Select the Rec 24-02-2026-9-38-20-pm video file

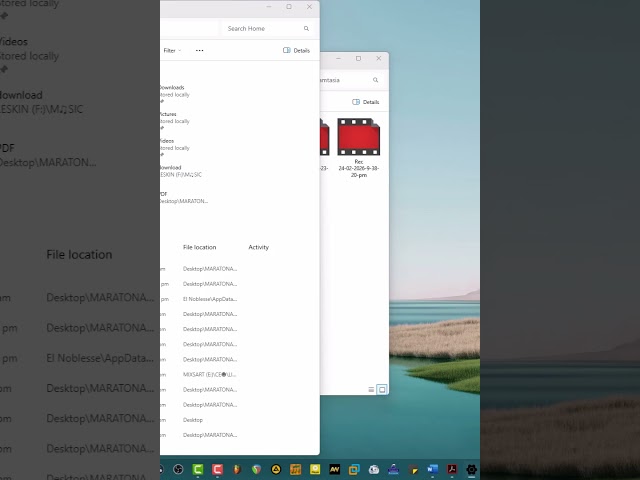pos(359,148)
